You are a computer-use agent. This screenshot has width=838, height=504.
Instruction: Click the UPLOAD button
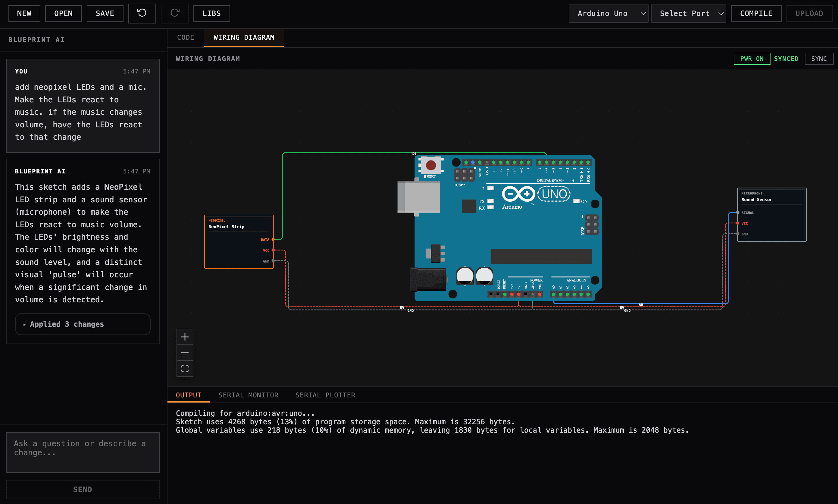(809, 13)
